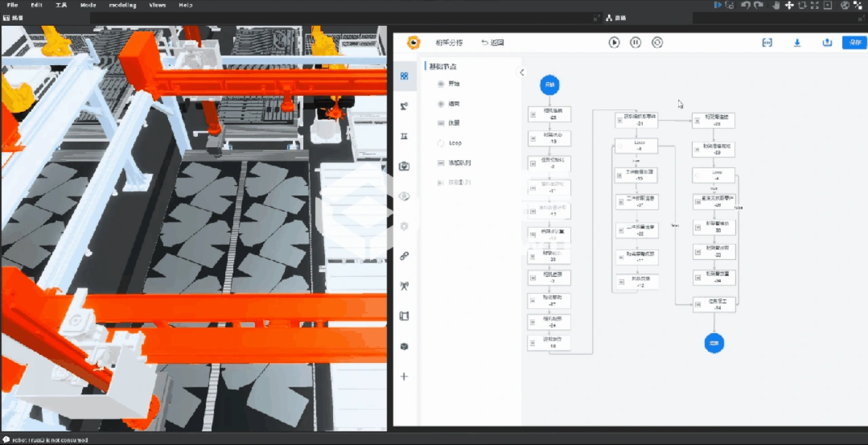Select the cube box sidebar icon
The image size is (868, 445).
tap(404, 346)
